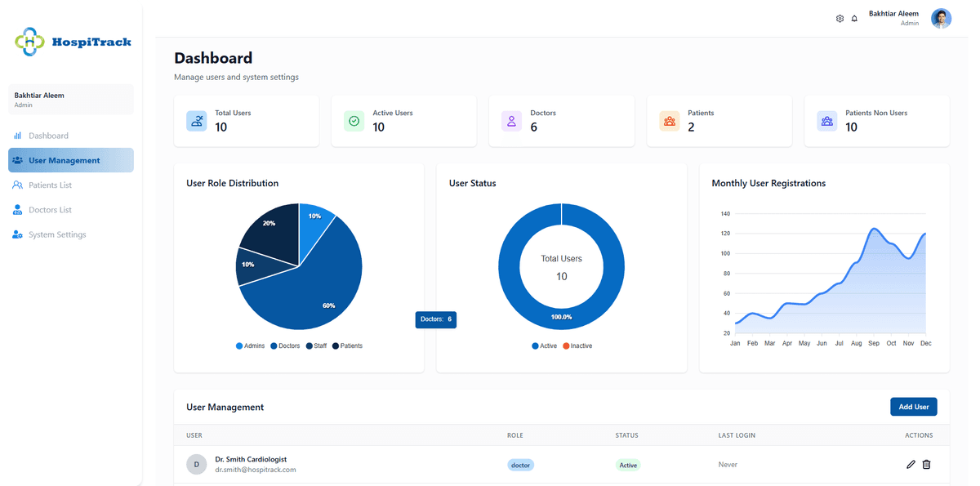Open Dashboard from the sidebar
980x486 pixels.
[x=48, y=136]
